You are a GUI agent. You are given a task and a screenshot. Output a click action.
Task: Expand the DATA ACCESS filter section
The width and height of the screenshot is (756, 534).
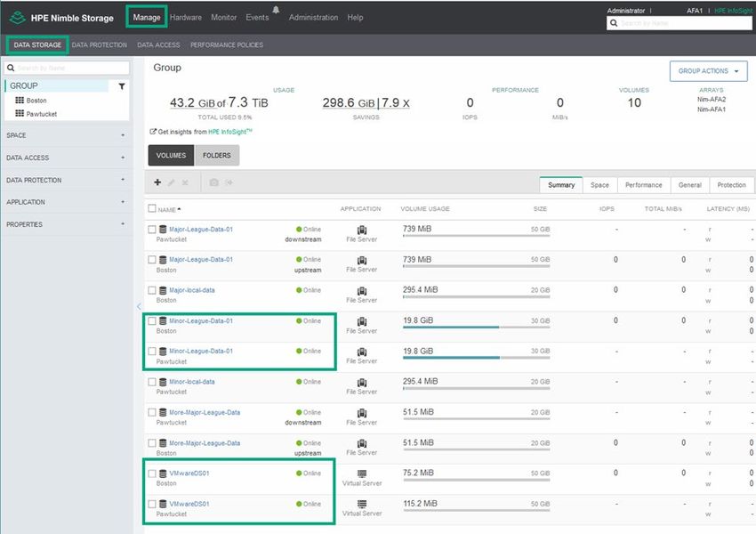(x=66, y=158)
